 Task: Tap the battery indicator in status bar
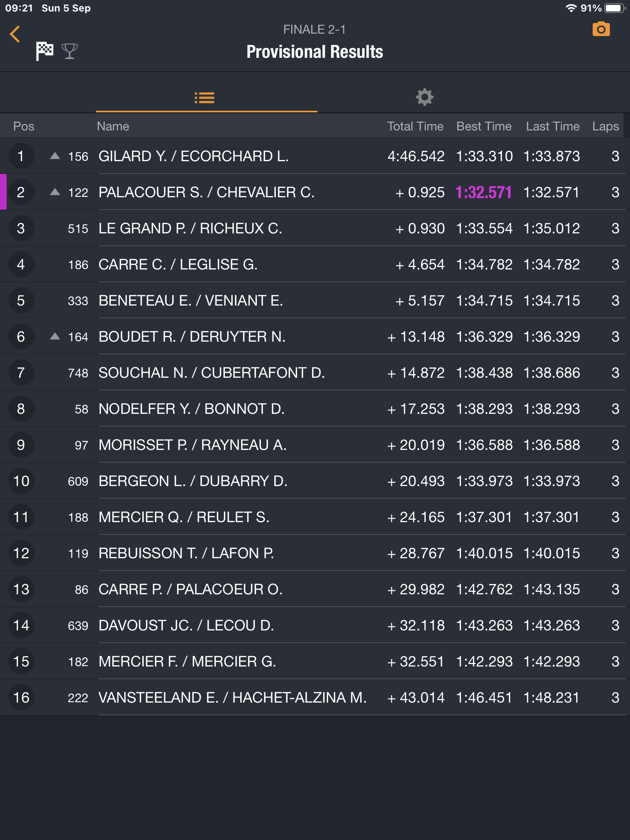click(614, 8)
